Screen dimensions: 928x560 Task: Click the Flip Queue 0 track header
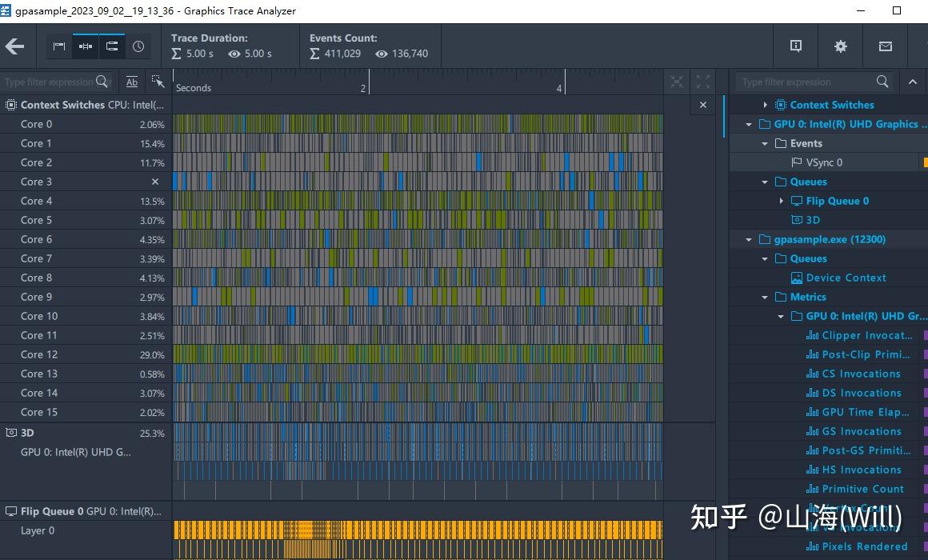(86, 511)
